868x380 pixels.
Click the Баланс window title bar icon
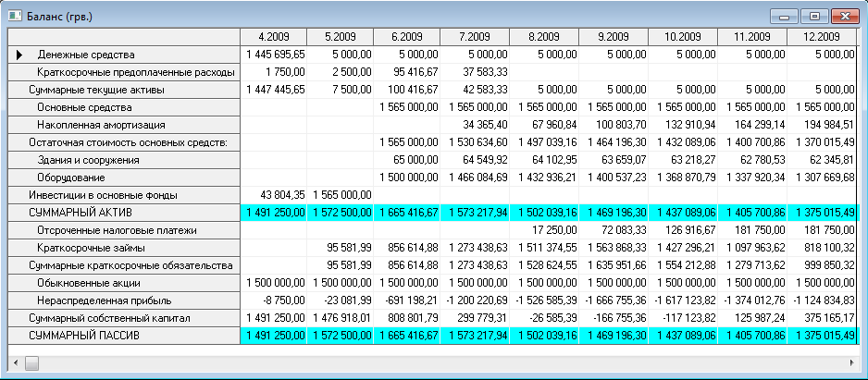(15, 16)
